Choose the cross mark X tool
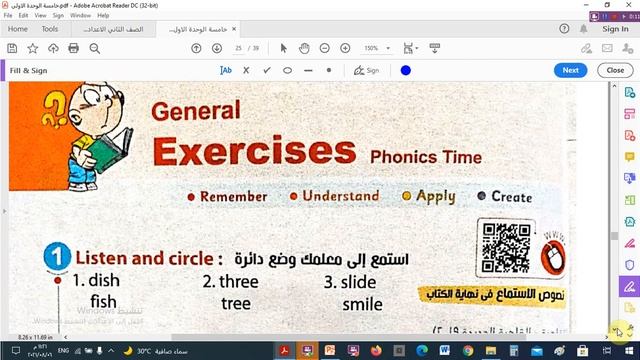This screenshot has height=360, width=640. pyautogui.click(x=246, y=70)
